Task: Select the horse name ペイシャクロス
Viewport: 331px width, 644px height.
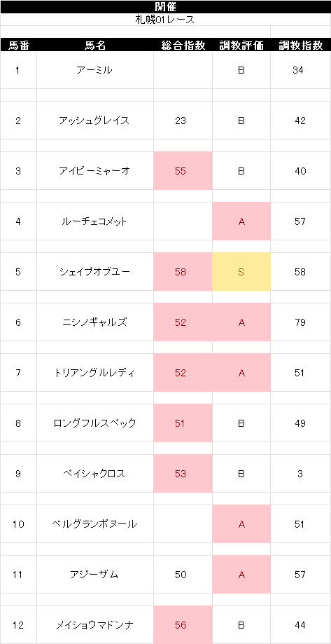Action: pyautogui.click(x=95, y=474)
